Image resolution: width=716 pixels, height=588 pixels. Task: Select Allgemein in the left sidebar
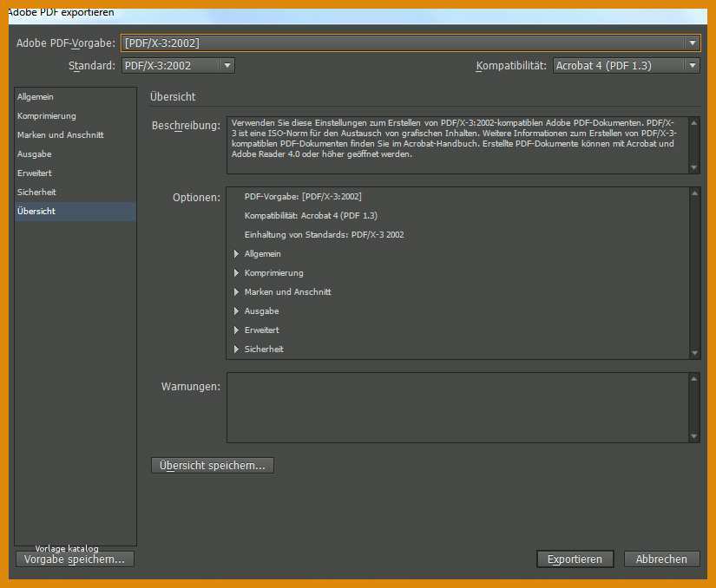[76, 97]
